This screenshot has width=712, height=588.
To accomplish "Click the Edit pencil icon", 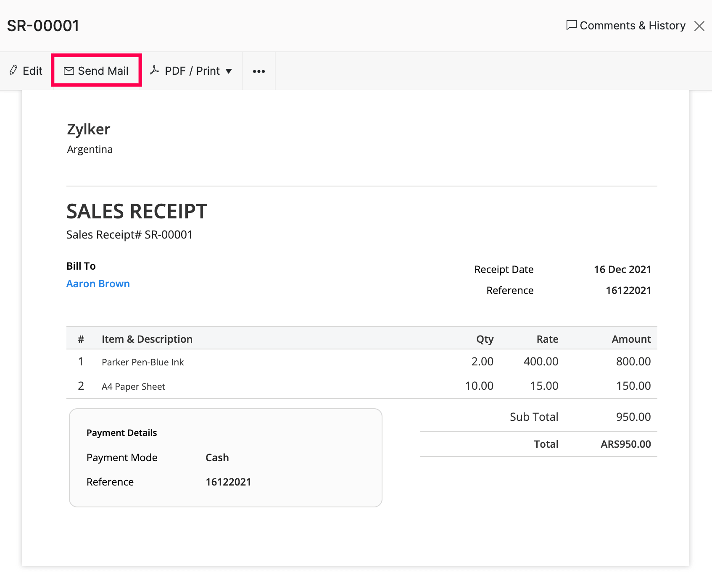I will click(x=13, y=70).
